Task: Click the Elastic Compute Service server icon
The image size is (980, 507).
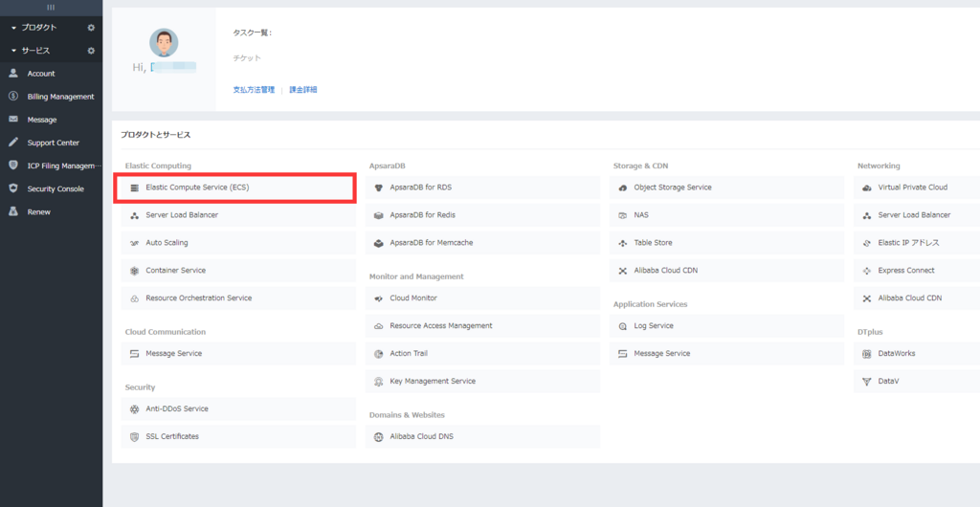Action: (134, 187)
